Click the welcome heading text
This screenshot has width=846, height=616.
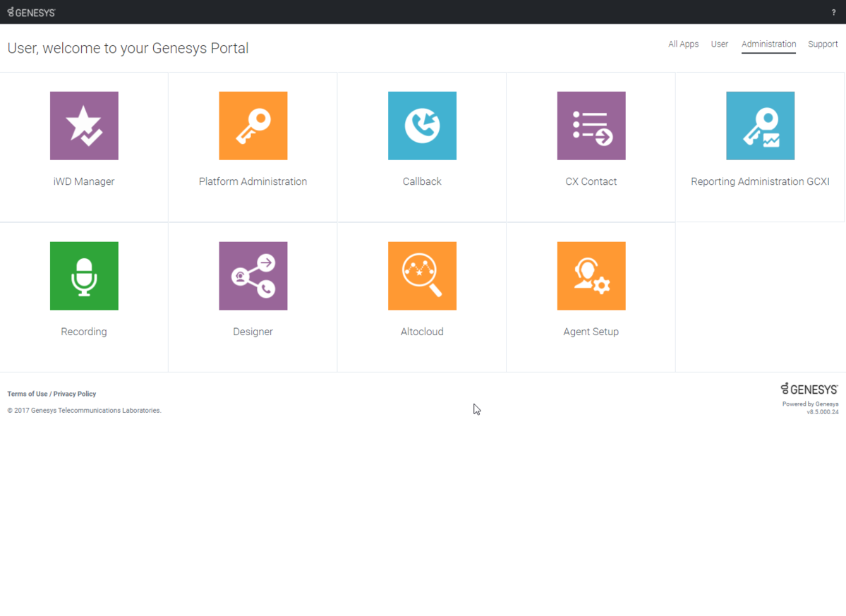pos(128,49)
